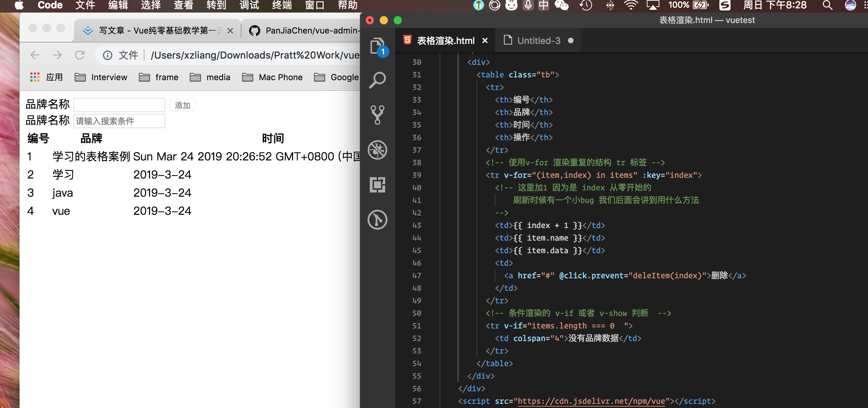Open the Debug panel icon

pos(377,150)
